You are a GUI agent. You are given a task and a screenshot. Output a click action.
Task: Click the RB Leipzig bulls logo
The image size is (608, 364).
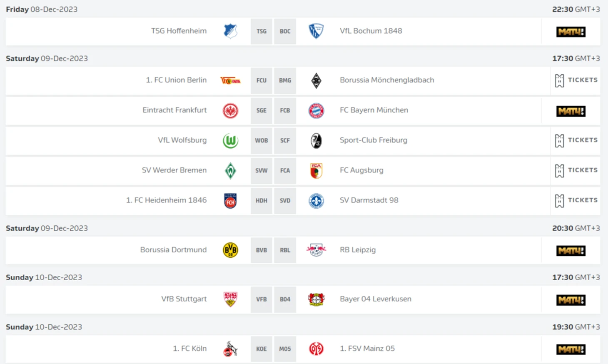[316, 250]
